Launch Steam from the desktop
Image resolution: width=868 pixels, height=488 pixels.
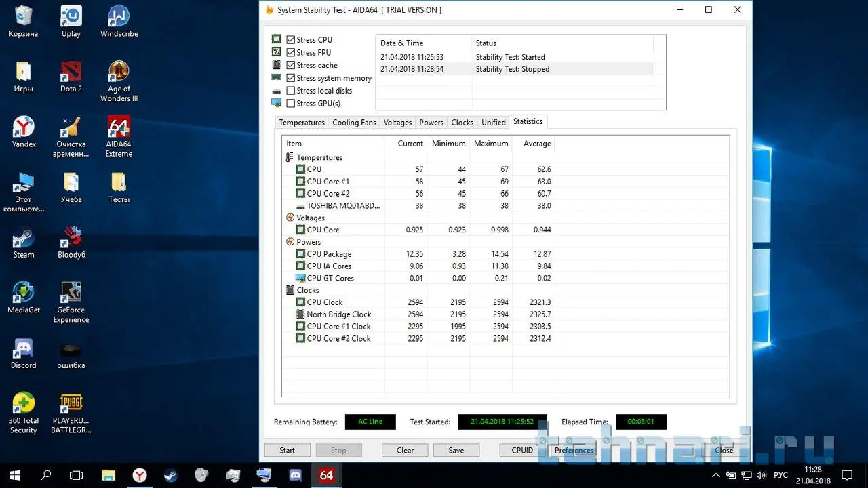click(24, 240)
